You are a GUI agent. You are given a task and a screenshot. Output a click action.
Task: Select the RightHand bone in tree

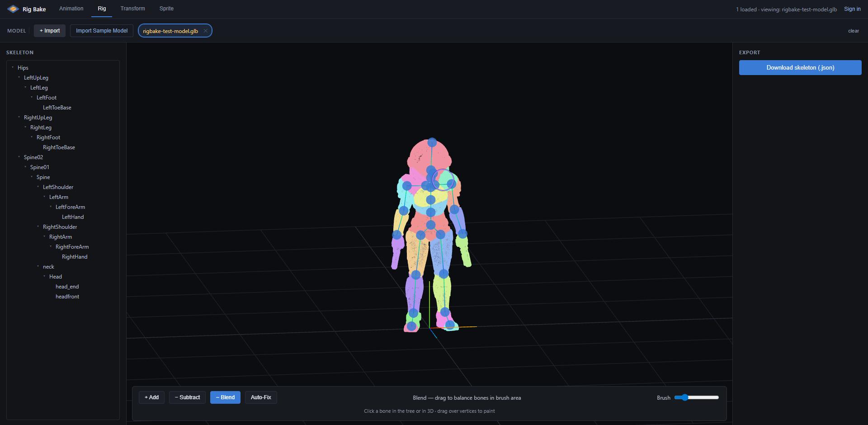pyautogui.click(x=75, y=257)
